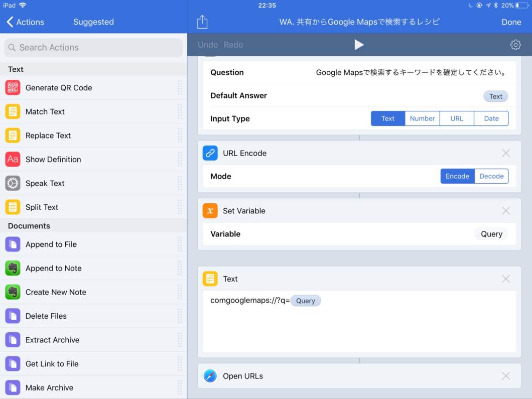The width and height of the screenshot is (532, 399).
Task: Tap the Text action yellow icon
Action: point(210,279)
